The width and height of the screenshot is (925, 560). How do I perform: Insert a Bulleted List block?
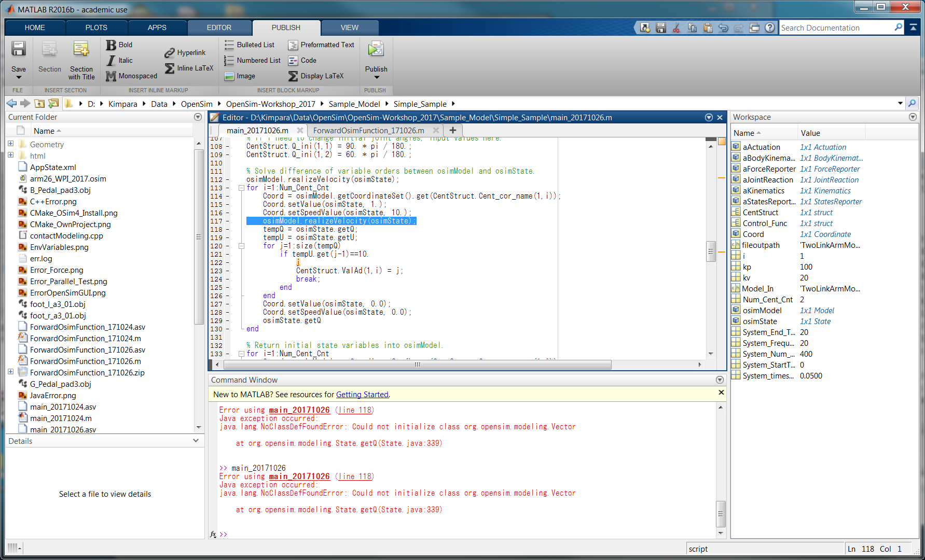(250, 45)
